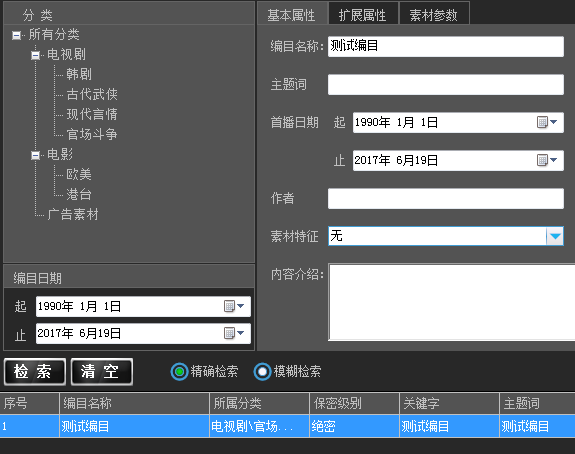This screenshot has width=575, height=454.
Task: Click the 内容介绍 text area
Action: point(452,302)
